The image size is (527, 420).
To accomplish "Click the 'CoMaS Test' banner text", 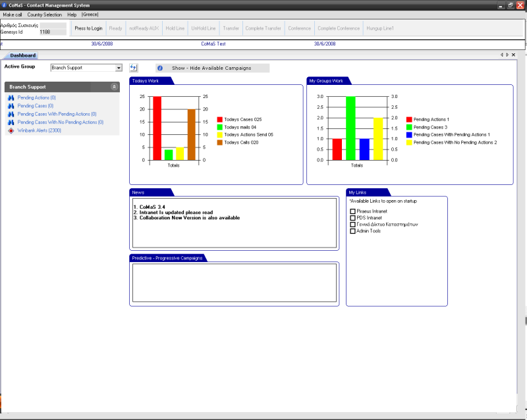I will point(213,43).
